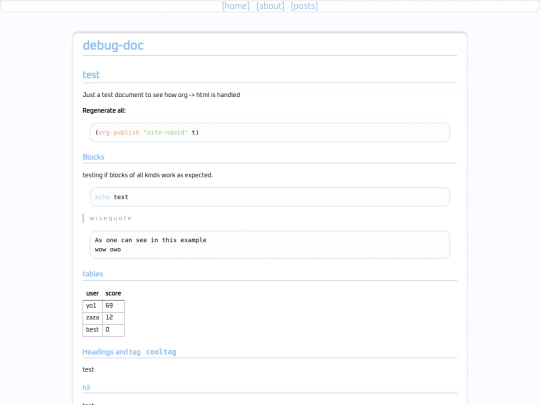This screenshot has height=405, width=540.
Task: Open the [home] navigation link
Action: (x=236, y=6)
